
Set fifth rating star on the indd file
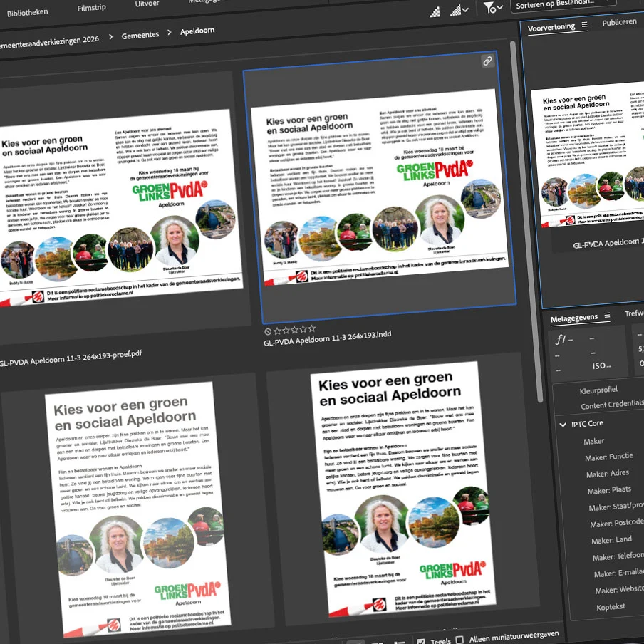pyautogui.click(x=312, y=328)
